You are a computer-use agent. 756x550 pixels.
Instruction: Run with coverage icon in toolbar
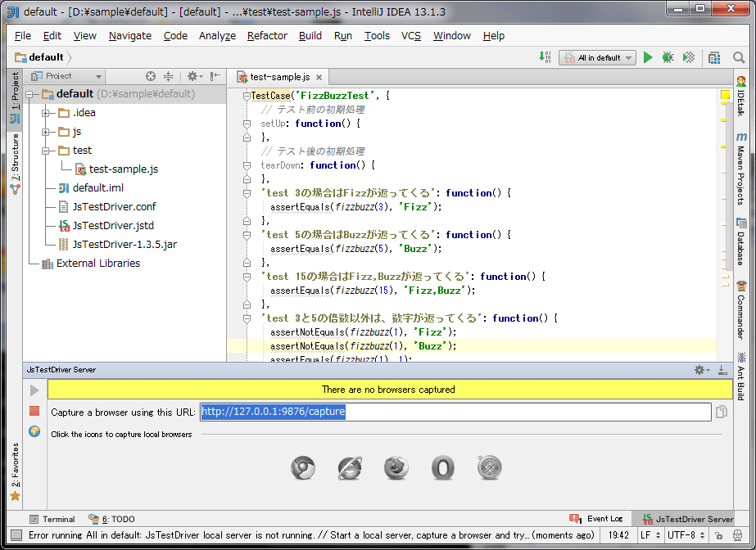(x=689, y=58)
